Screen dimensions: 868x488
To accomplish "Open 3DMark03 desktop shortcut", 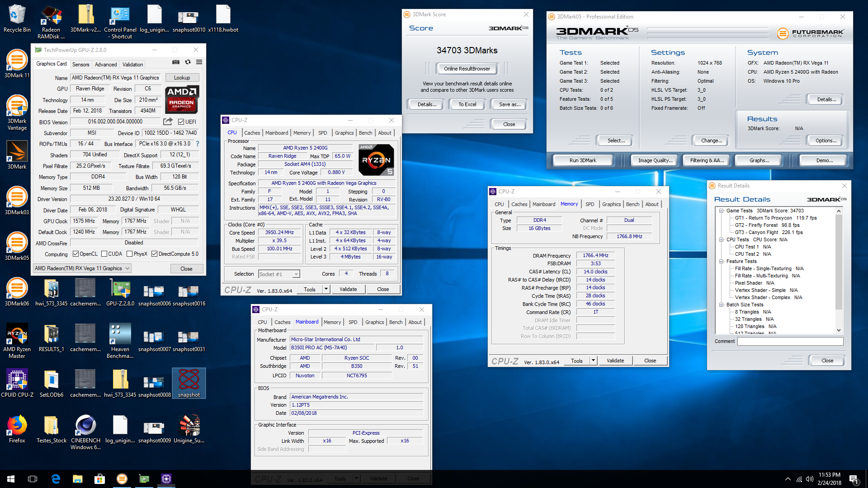I will [x=17, y=201].
